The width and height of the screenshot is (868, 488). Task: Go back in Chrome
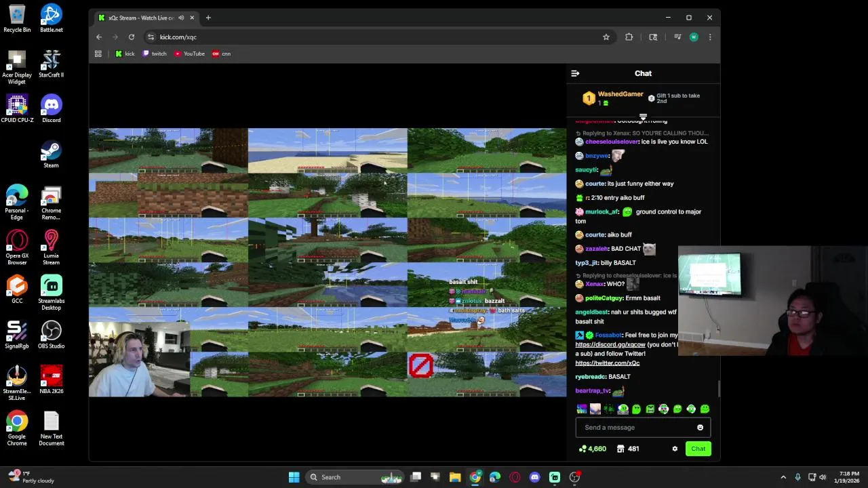[99, 37]
